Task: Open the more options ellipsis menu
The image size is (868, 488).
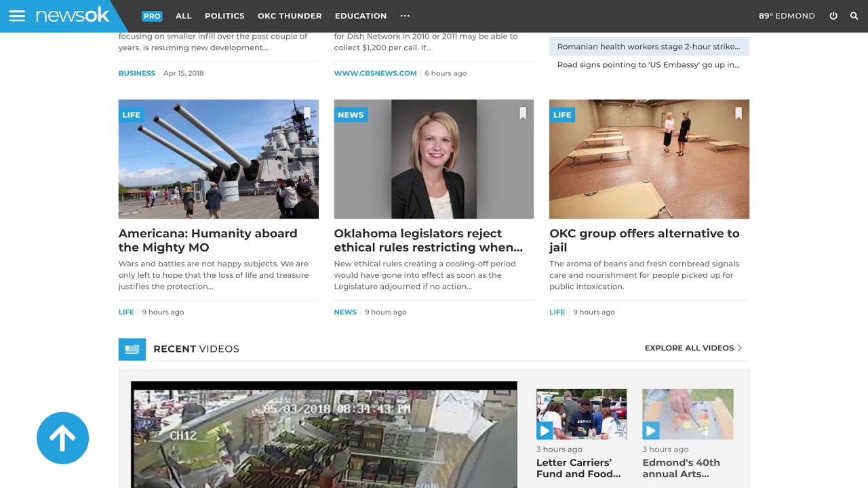Action: (x=405, y=16)
